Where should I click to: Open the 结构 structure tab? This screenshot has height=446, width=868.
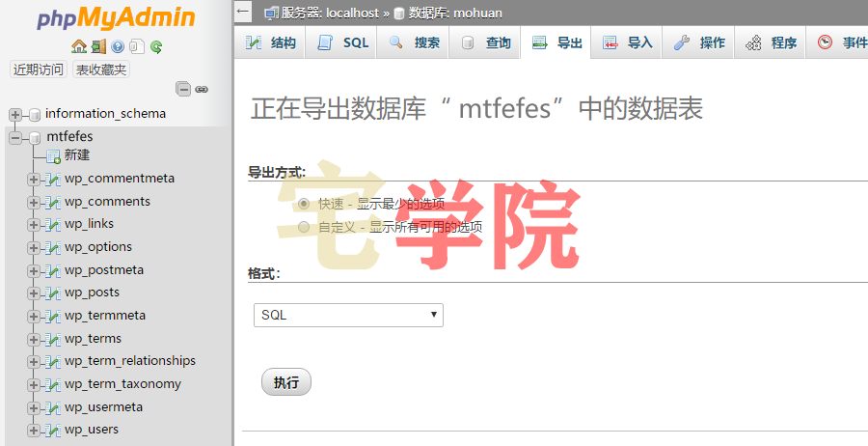tap(270, 42)
